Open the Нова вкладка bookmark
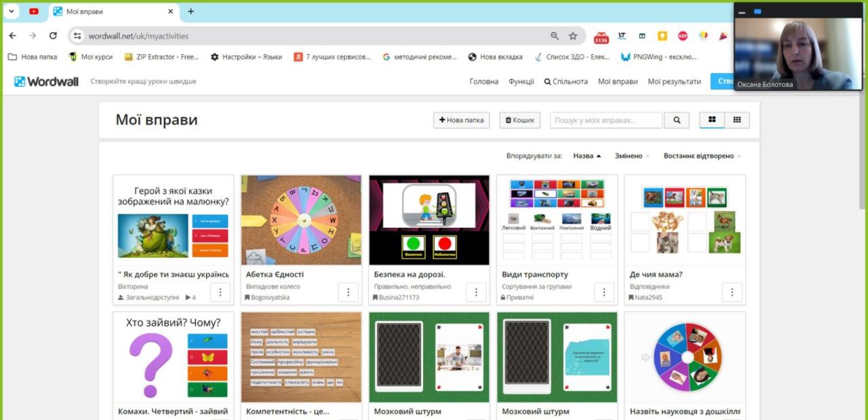Screen dimensions: 868x420 (495, 57)
